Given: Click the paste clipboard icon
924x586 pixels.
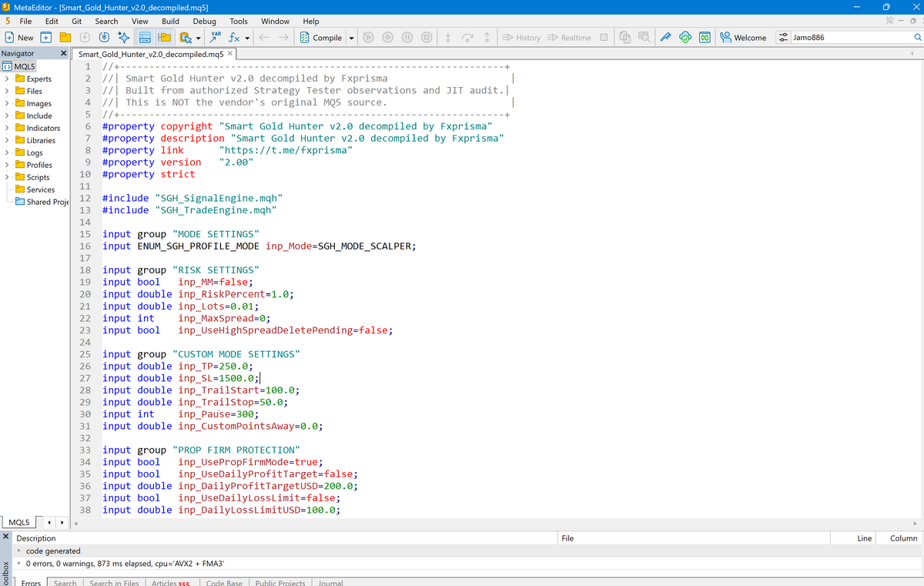Looking at the screenshot, I should click(x=185, y=38).
